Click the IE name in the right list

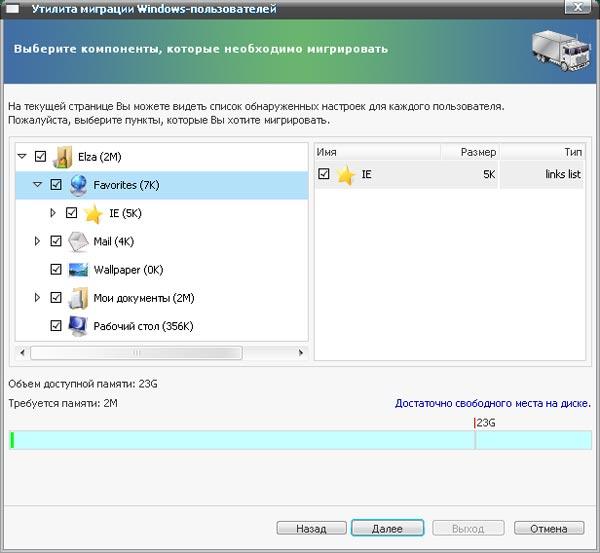(366, 175)
